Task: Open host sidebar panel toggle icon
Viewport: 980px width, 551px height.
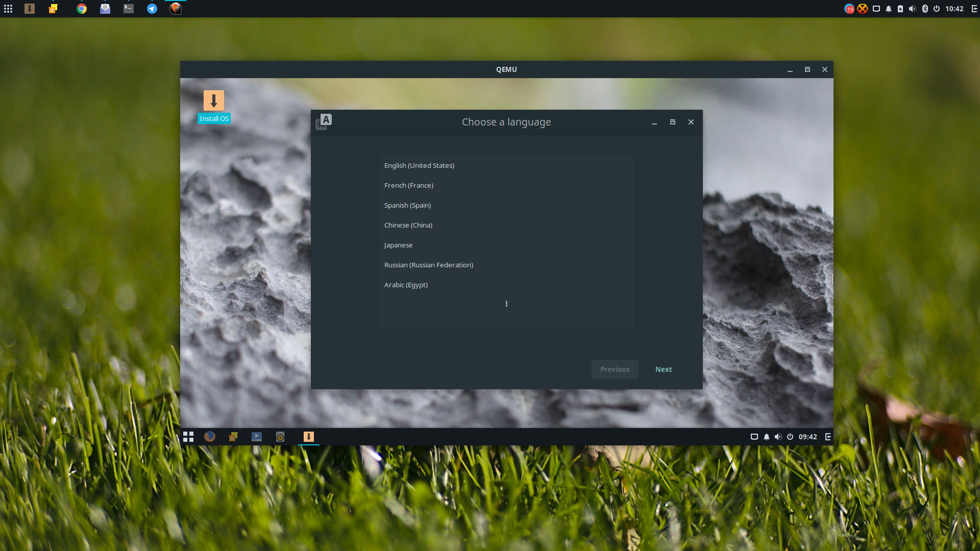Action: coord(974,9)
